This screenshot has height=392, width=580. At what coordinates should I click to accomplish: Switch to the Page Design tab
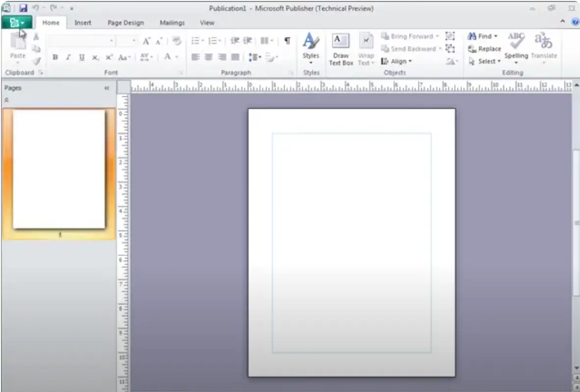[126, 23]
